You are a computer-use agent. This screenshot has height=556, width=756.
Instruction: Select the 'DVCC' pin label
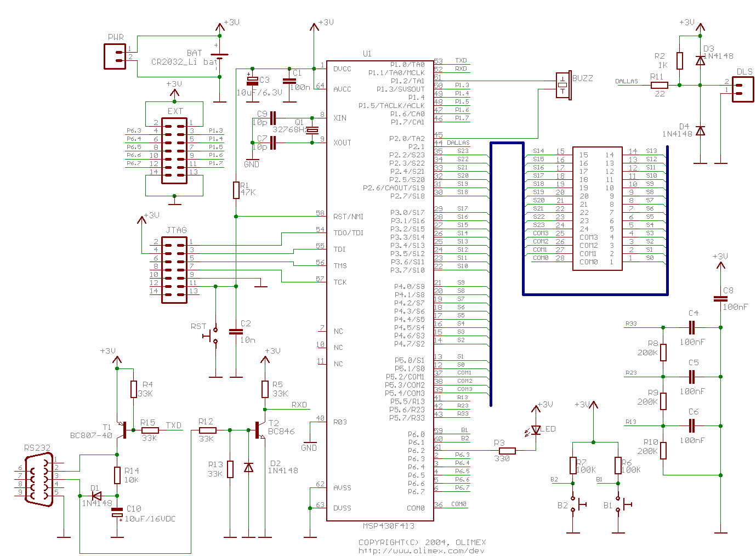click(x=342, y=69)
